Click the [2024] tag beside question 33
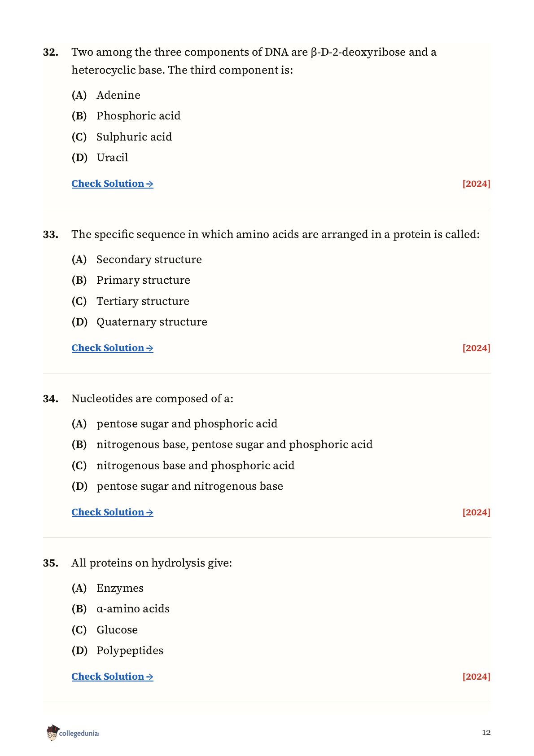Image resolution: width=534 pixels, height=756 pixels. point(476,348)
